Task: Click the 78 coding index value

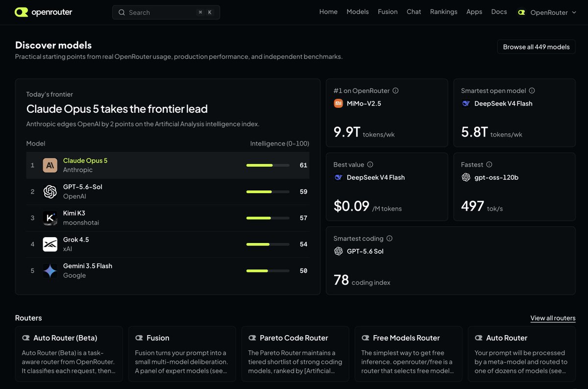Action: click(x=362, y=280)
